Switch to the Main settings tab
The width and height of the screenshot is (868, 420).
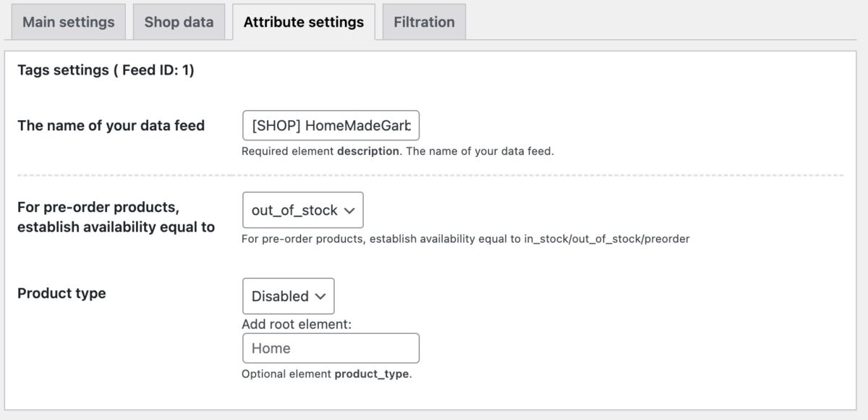click(67, 22)
